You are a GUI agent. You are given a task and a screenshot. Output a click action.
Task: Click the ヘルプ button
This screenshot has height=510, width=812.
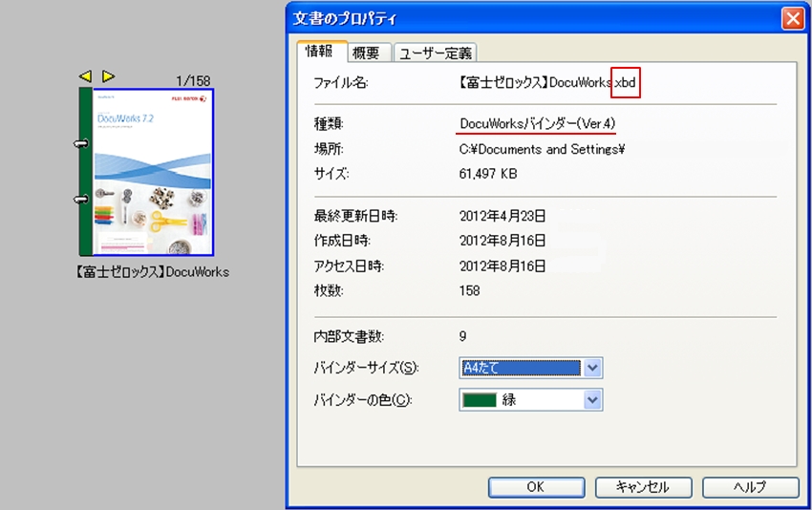click(x=750, y=487)
